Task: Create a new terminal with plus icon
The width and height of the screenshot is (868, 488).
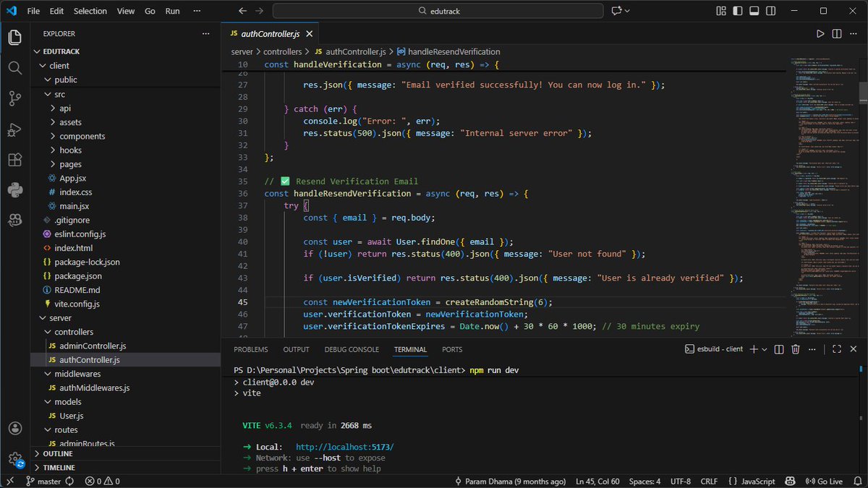Action: point(754,349)
